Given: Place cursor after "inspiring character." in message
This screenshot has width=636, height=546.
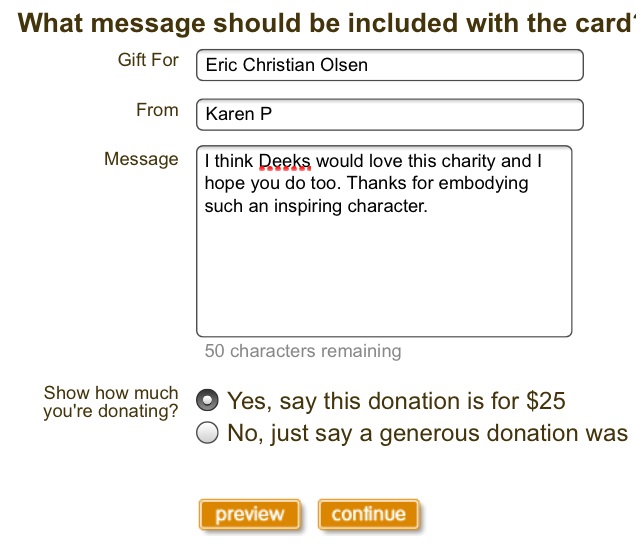Looking at the screenshot, I should tap(429, 207).
